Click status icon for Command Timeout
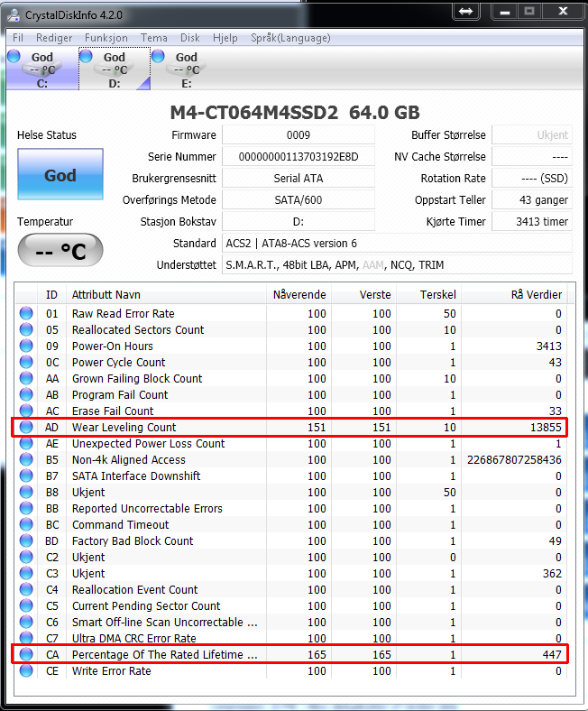This screenshot has height=711, width=588. (x=26, y=524)
